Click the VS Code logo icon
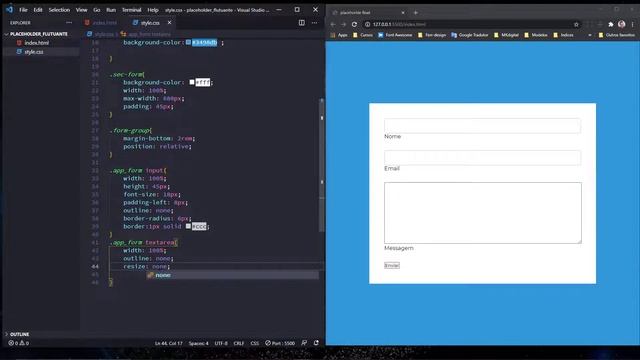640x360 pixels. pyautogui.click(x=9, y=9)
